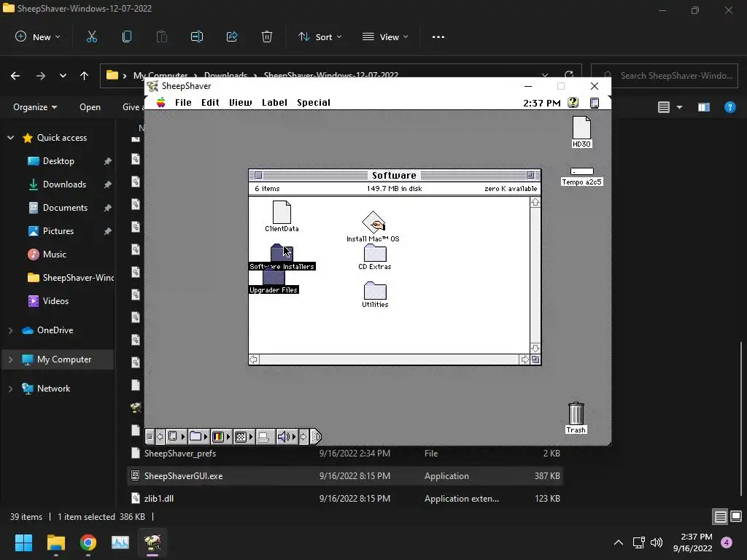Open the Organize dropdown
The width and height of the screenshot is (747, 560).
coord(35,107)
